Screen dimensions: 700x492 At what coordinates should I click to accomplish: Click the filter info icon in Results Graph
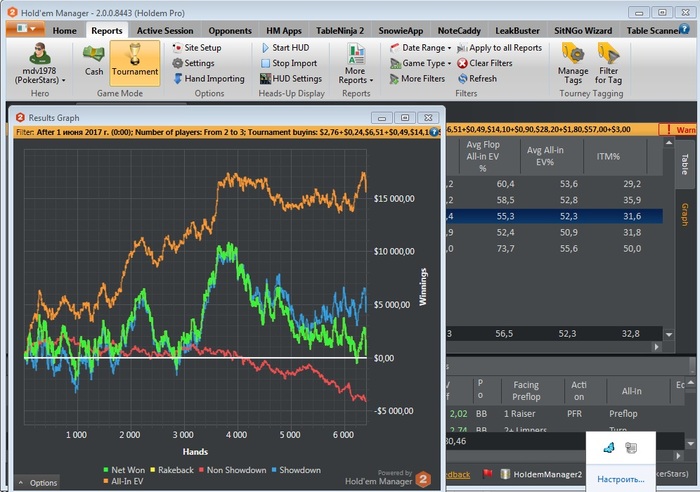(434, 132)
